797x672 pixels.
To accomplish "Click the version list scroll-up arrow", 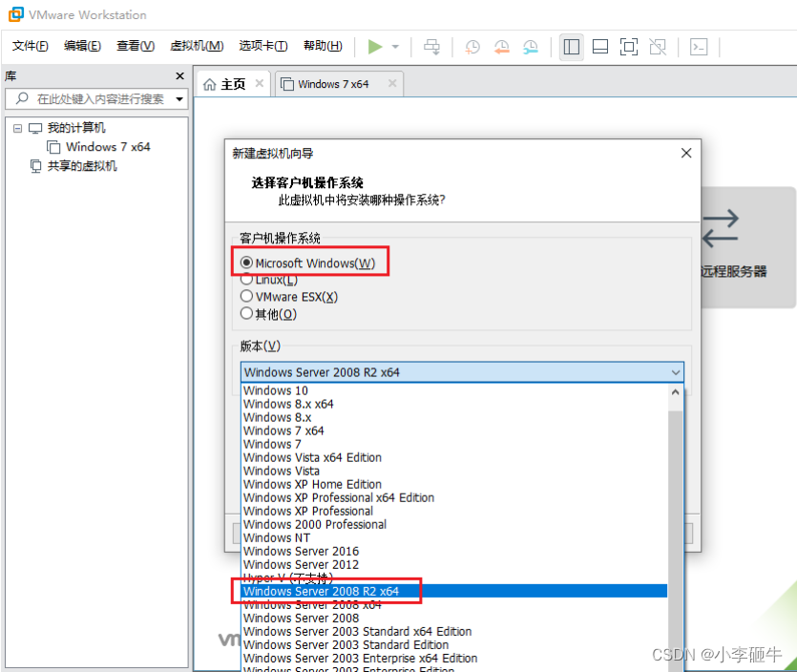I will tap(675, 392).
